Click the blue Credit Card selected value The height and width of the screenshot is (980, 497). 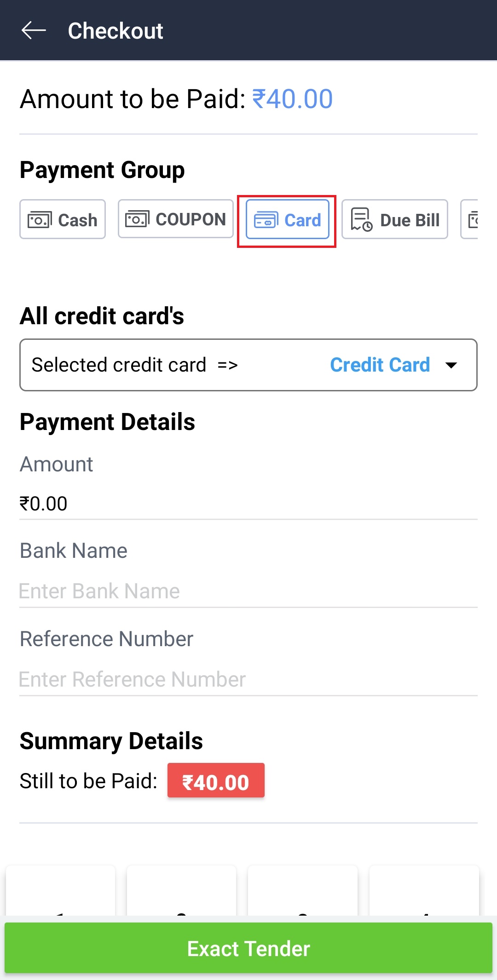click(x=380, y=365)
